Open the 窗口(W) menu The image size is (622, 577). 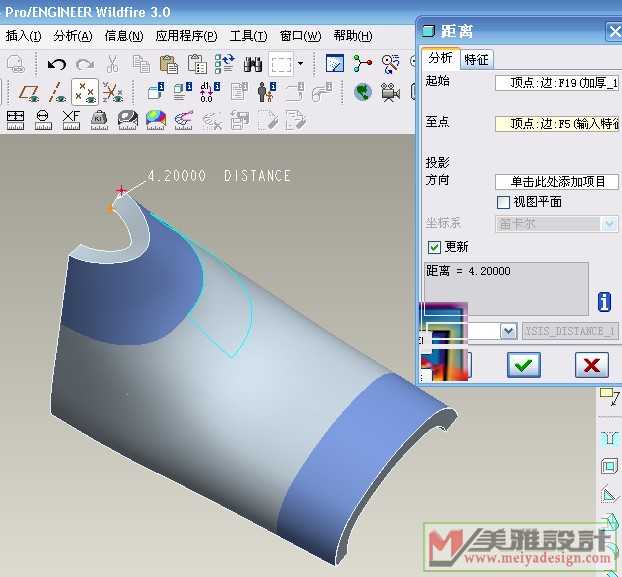300,36
